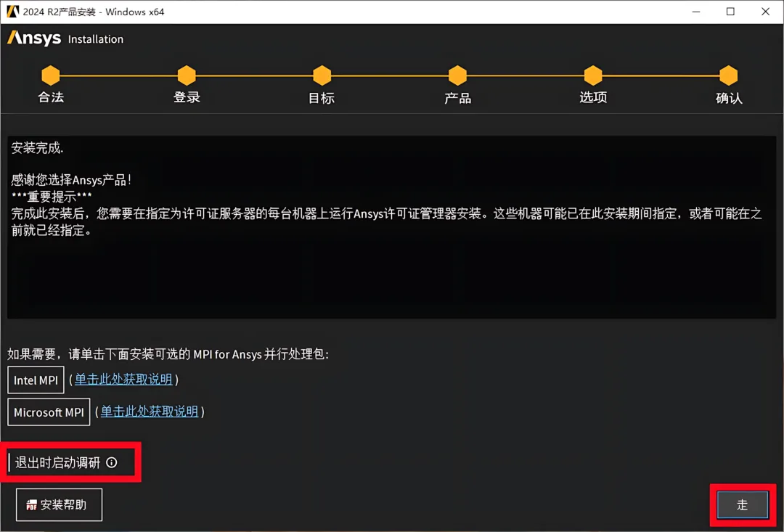
Task: Click the Ansys app icon in the title bar
Action: coord(12,12)
